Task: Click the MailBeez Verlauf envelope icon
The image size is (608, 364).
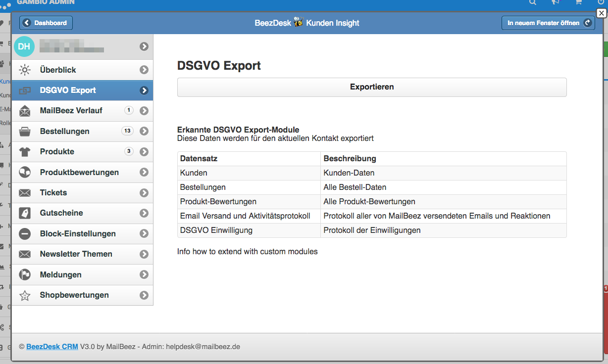Action: 25,111
